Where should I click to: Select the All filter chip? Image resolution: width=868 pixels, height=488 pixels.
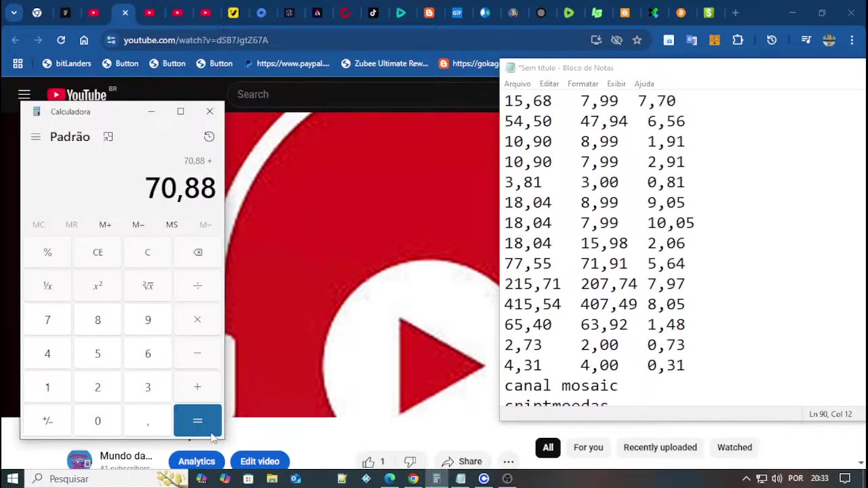pyautogui.click(x=548, y=447)
